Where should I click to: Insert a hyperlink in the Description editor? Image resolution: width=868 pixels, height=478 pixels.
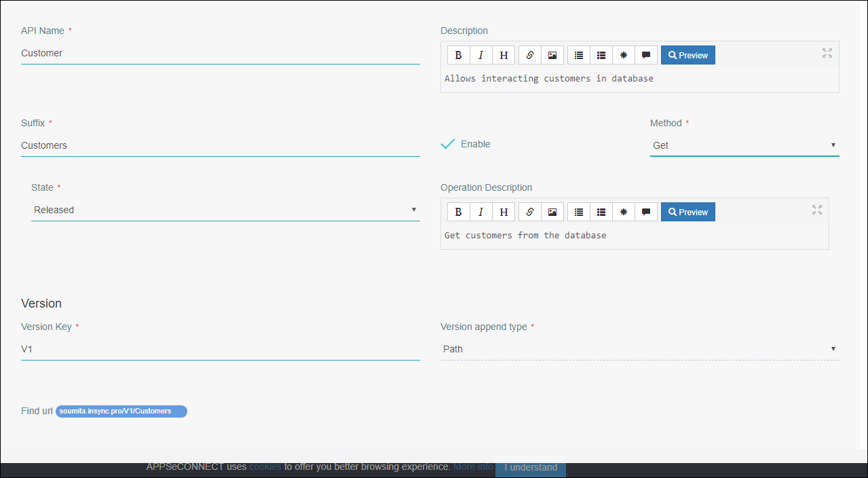(529, 55)
